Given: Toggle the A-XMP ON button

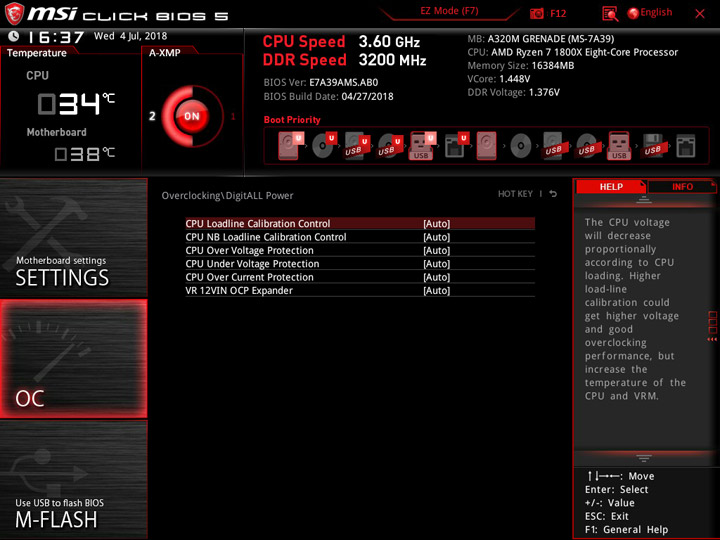Looking at the screenshot, I should [x=192, y=116].
